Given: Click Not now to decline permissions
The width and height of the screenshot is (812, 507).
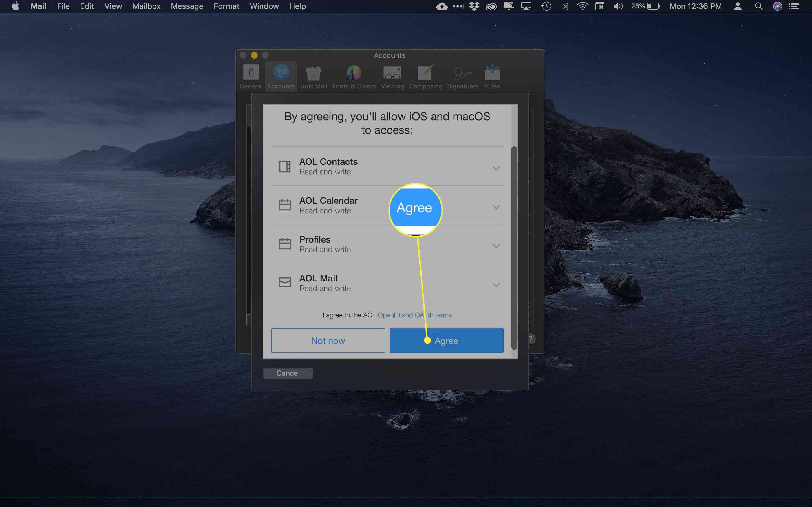Looking at the screenshot, I should 328,340.
